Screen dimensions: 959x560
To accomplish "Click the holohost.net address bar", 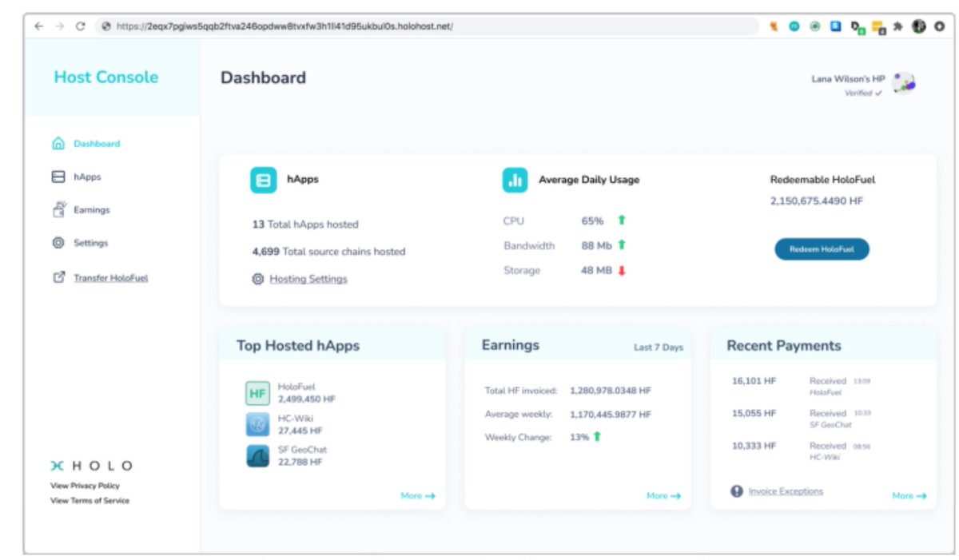I will [428, 26].
